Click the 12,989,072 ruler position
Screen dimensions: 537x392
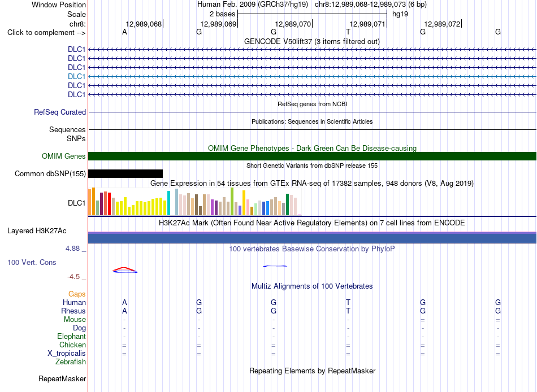tap(442, 24)
